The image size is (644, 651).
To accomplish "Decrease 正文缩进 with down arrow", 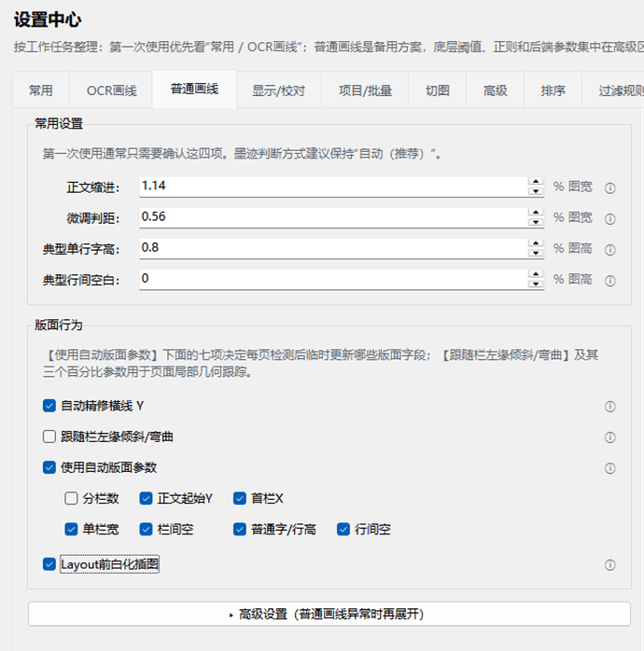I will pyautogui.click(x=536, y=191).
